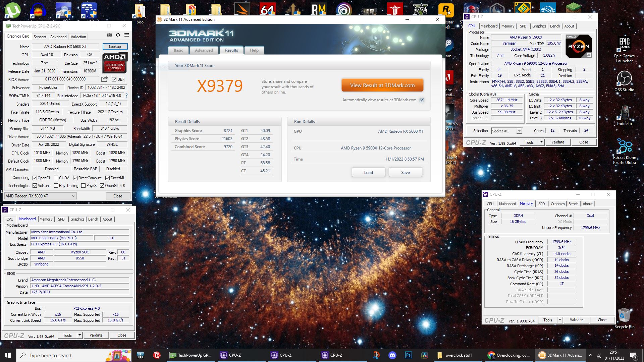Open DaVinci Resolve from the taskbar
644x362 pixels.
[x=424, y=355]
